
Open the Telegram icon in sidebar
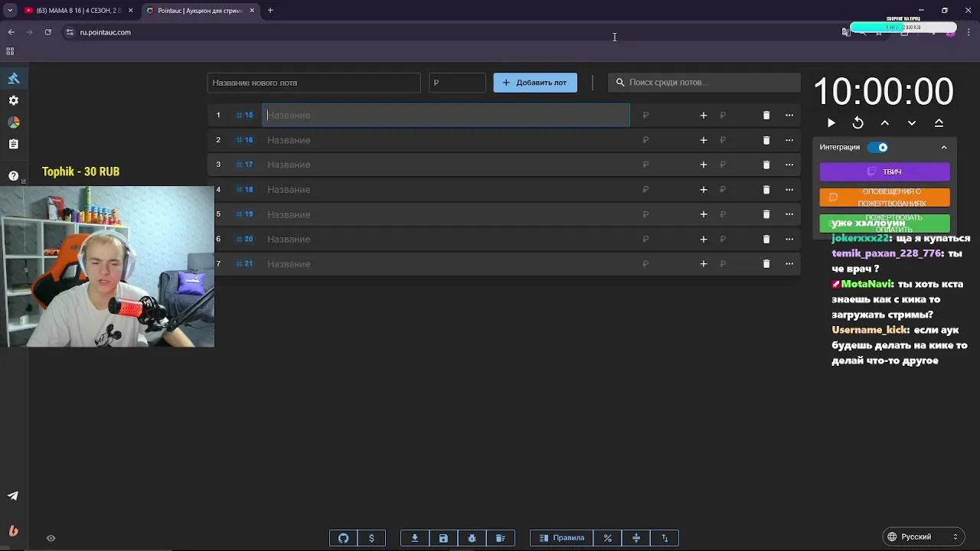coord(13,495)
